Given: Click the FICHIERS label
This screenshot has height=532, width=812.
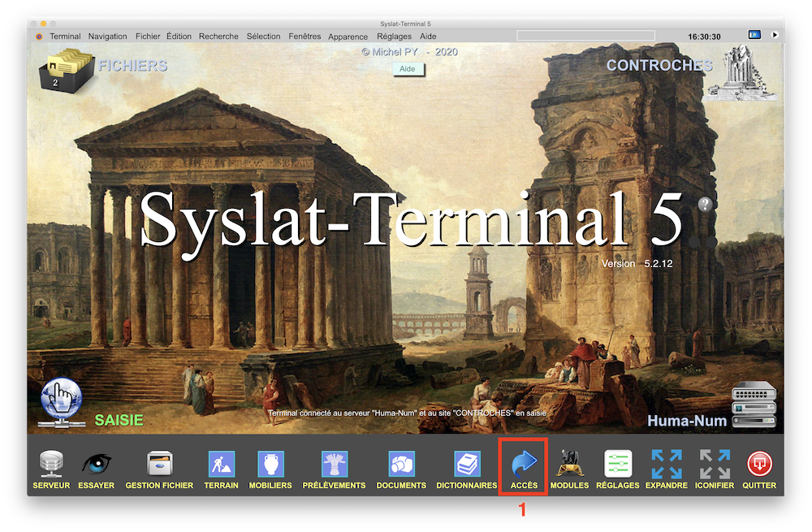Looking at the screenshot, I should [133, 65].
